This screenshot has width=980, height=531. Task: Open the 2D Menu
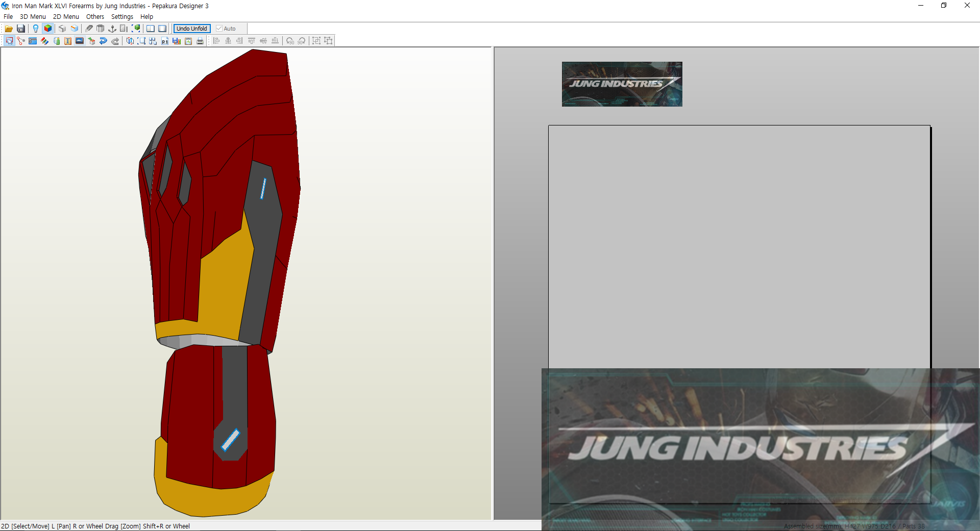click(x=66, y=17)
